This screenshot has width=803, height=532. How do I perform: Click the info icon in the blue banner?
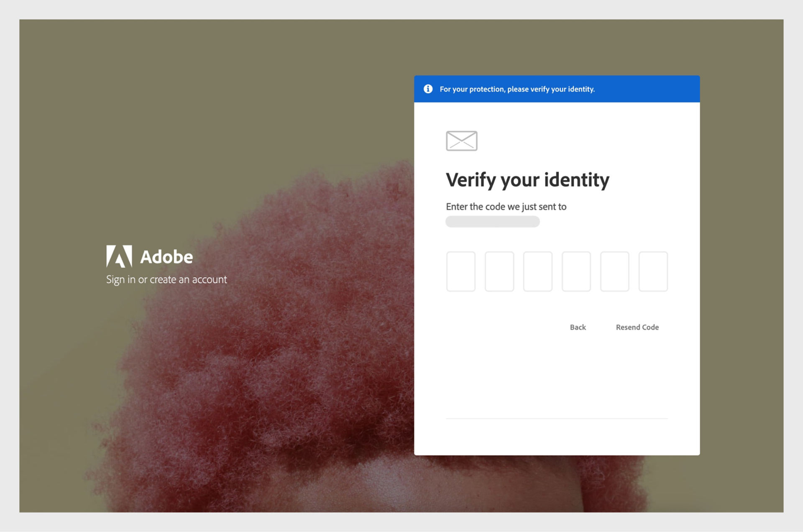[x=427, y=89]
